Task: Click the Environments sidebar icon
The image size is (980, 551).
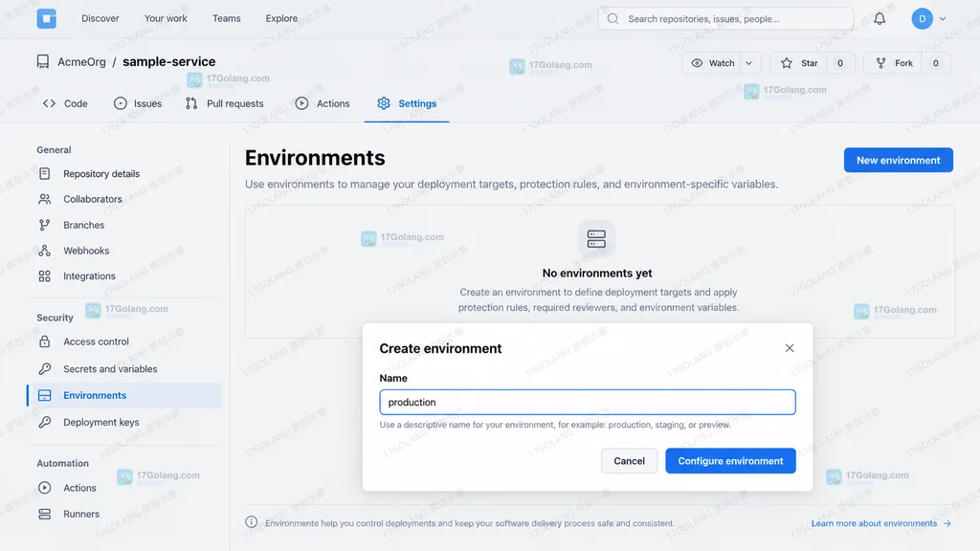Action: [44, 395]
